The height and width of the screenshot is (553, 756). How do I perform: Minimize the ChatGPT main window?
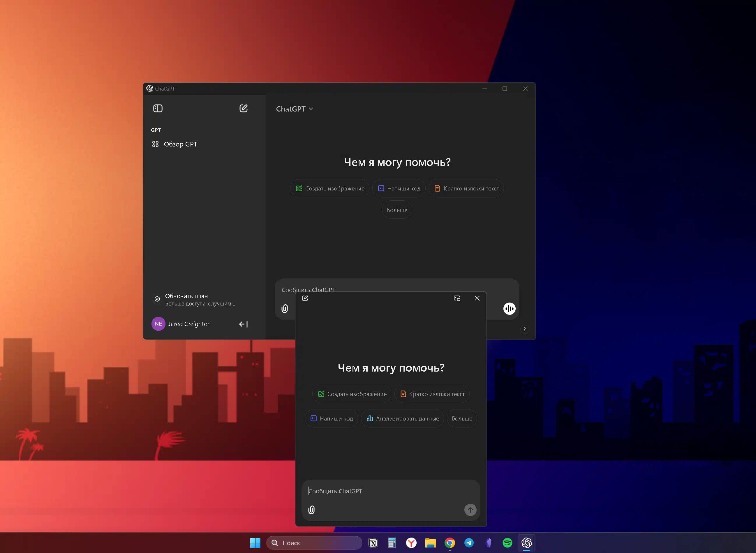click(484, 89)
